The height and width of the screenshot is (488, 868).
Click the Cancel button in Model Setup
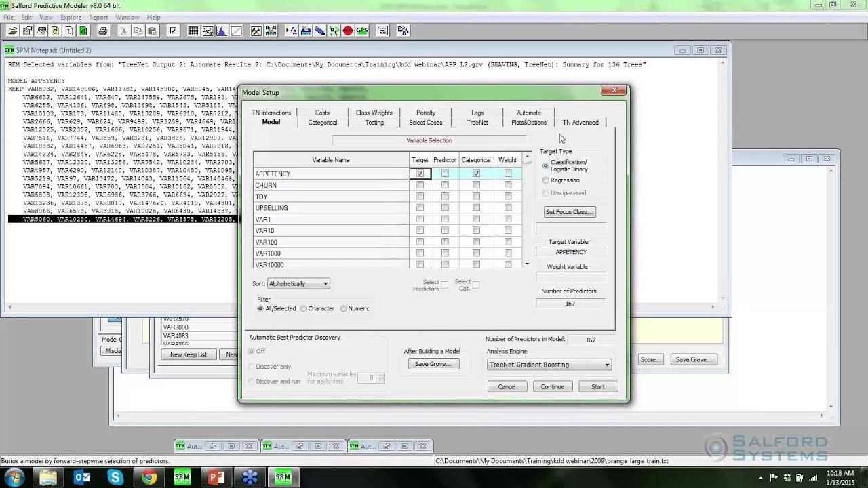click(507, 386)
